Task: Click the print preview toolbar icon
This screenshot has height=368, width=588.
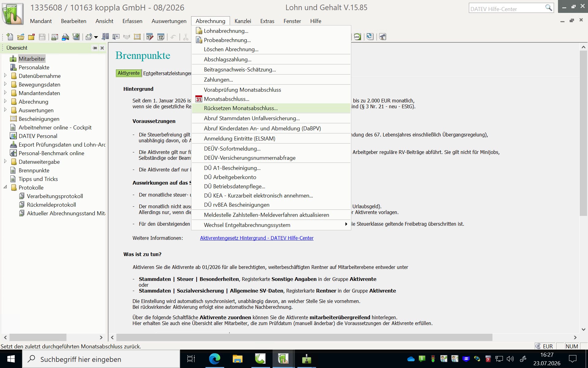Action: [x=55, y=37]
